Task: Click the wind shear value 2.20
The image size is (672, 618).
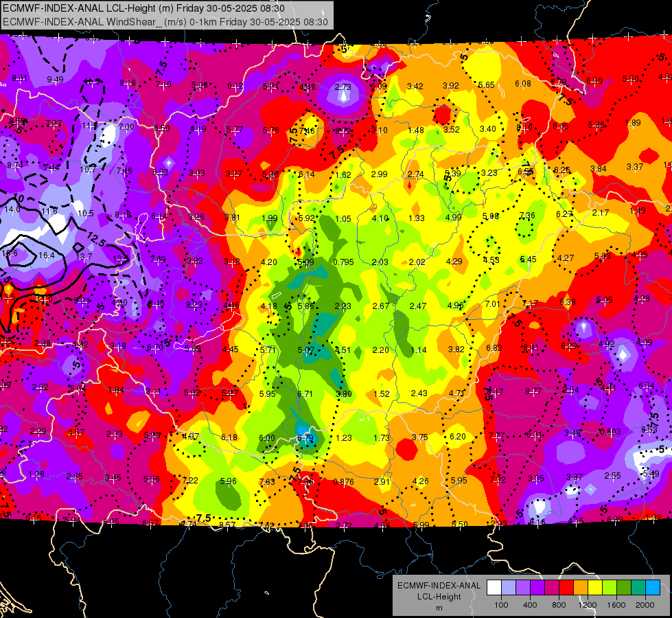Action: pyautogui.click(x=380, y=350)
